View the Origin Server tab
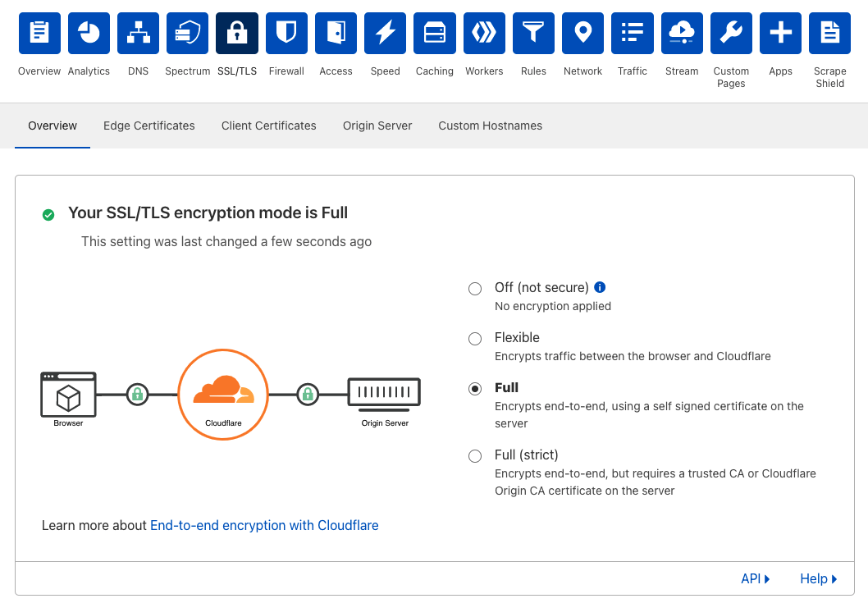 377,126
